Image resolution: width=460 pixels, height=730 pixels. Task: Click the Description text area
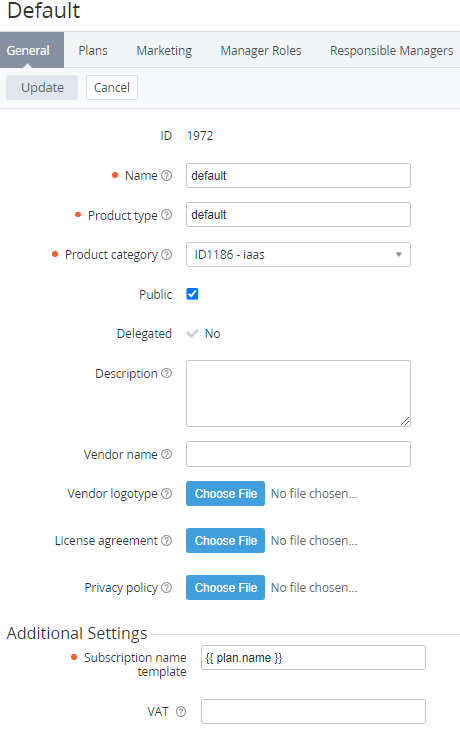[298, 393]
